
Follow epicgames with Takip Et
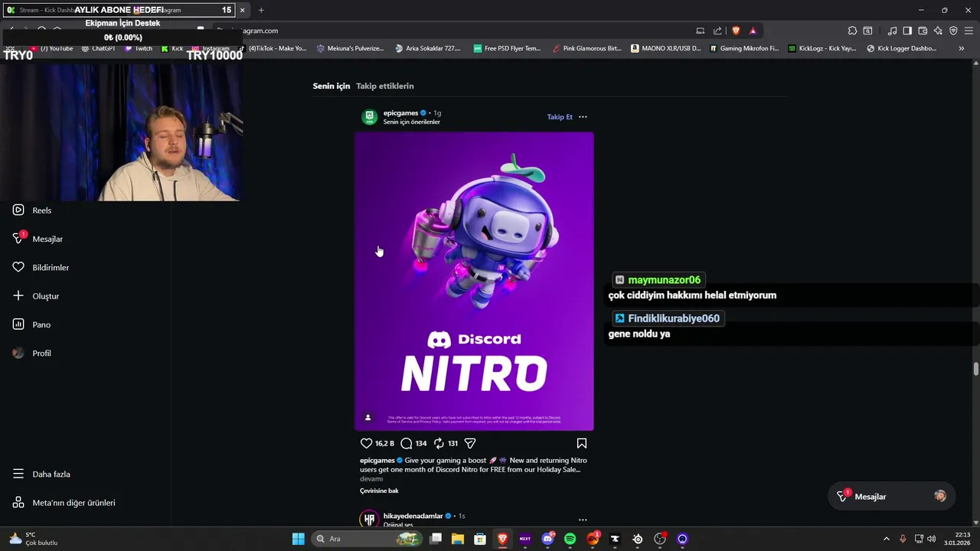pos(560,117)
